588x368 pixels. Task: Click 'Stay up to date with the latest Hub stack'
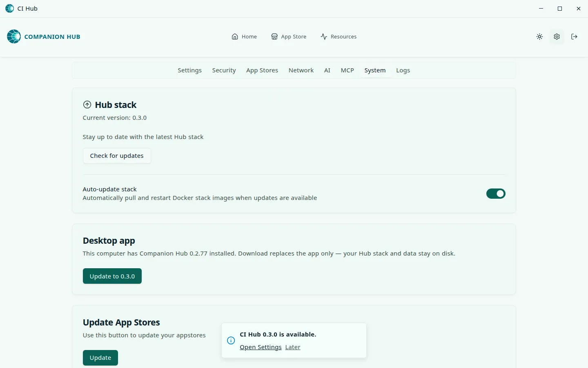tap(143, 137)
